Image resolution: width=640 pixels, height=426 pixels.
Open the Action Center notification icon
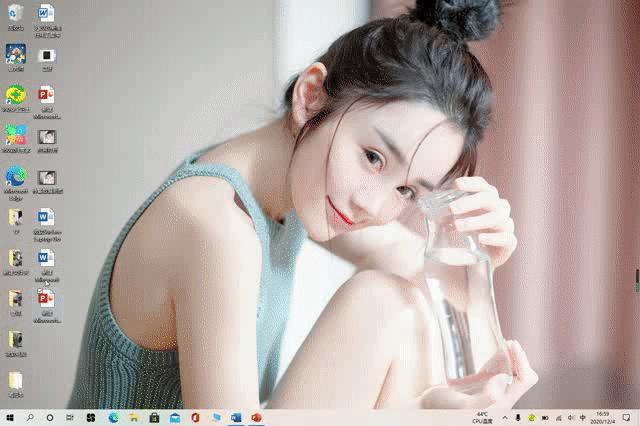626,417
